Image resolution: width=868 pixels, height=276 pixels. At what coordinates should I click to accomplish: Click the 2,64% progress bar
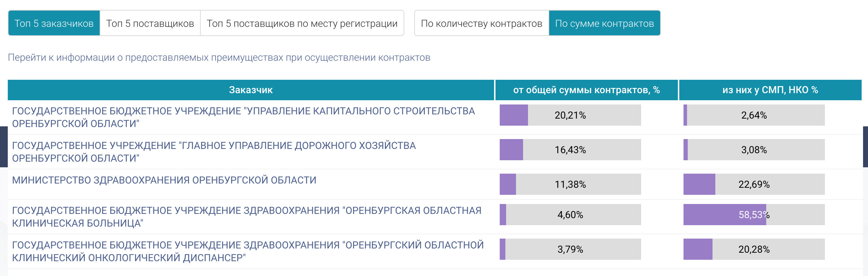pyautogui.click(x=754, y=115)
